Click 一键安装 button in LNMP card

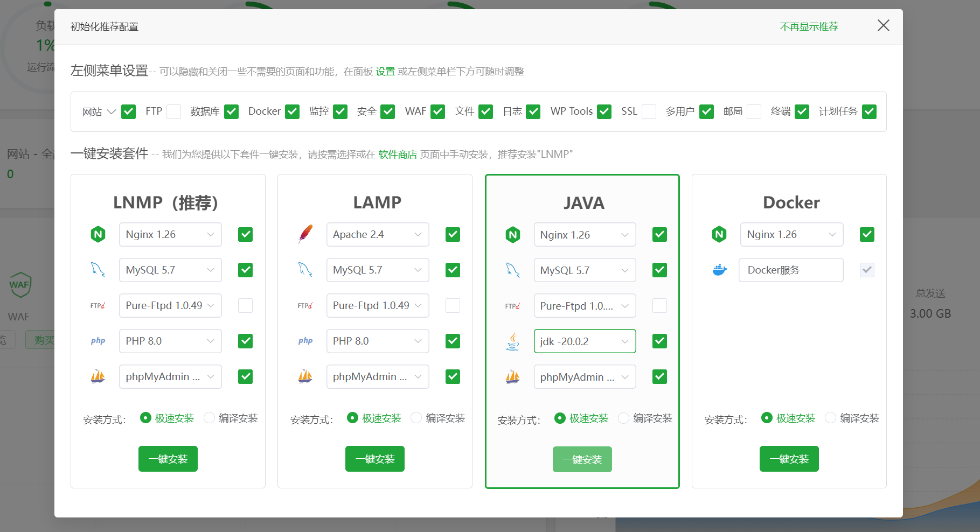(168, 459)
